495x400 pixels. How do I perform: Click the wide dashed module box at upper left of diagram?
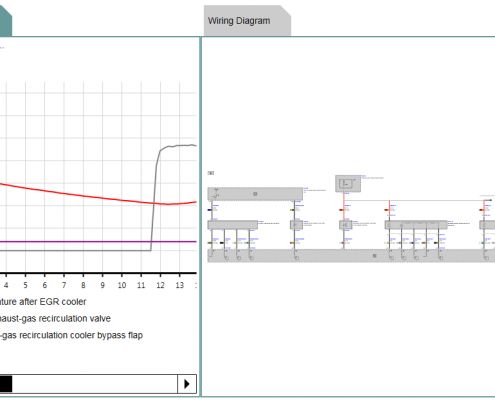(255, 194)
